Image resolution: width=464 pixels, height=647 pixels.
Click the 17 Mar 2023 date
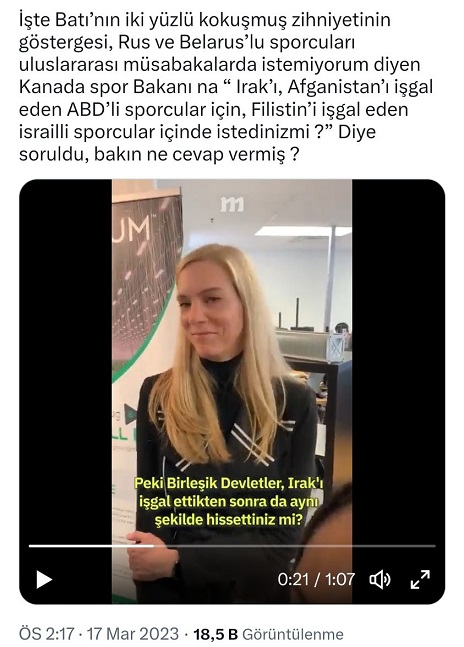point(132,634)
